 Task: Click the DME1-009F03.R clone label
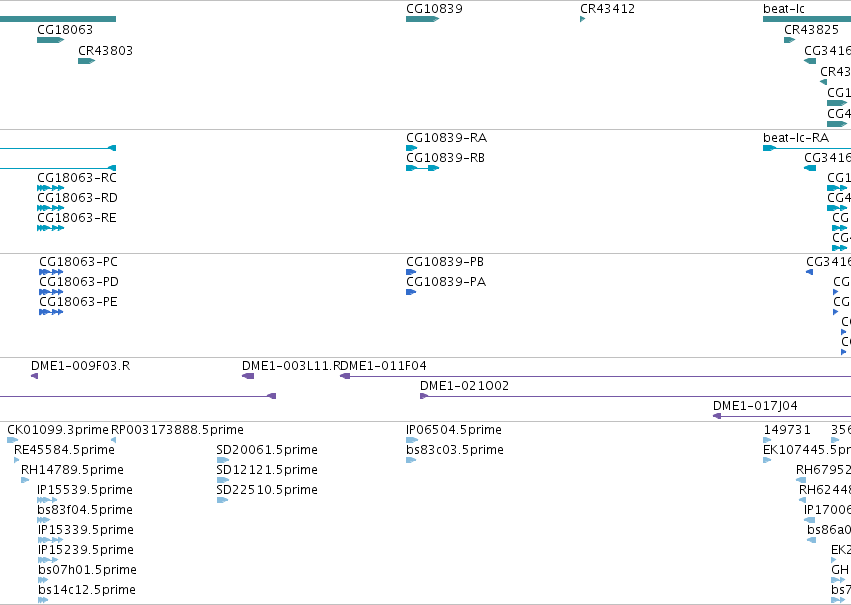click(80, 366)
